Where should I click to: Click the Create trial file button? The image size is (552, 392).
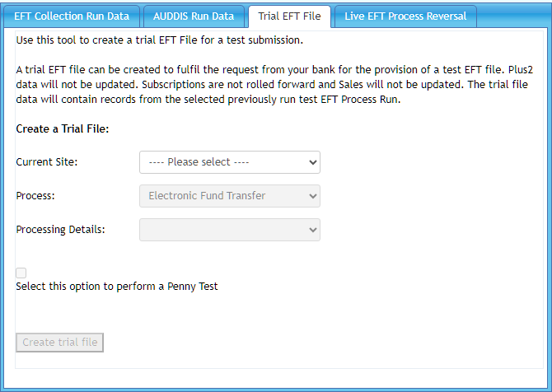click(60, 343)
